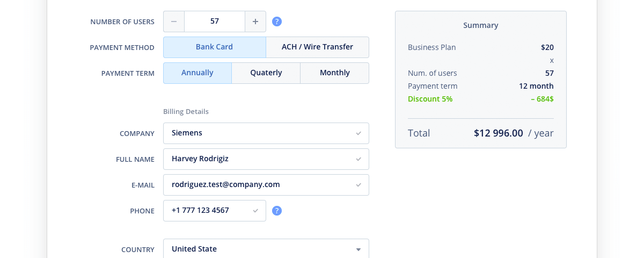644x258 pixels.
Task: Decrease number of users with minus button
Action: pos(174,21)
